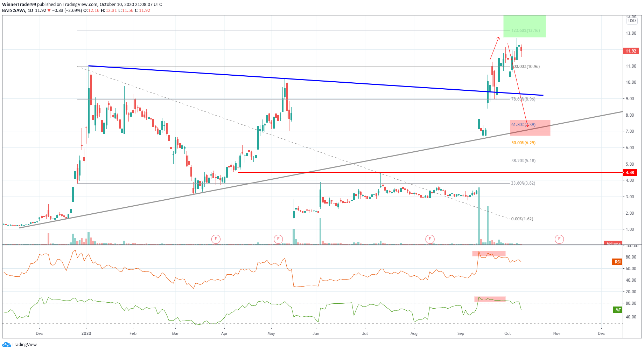Click the WinnerTrader99 publisher text
Image resolution: width=644 pixels, height=351 pixels.
[19, 5]
